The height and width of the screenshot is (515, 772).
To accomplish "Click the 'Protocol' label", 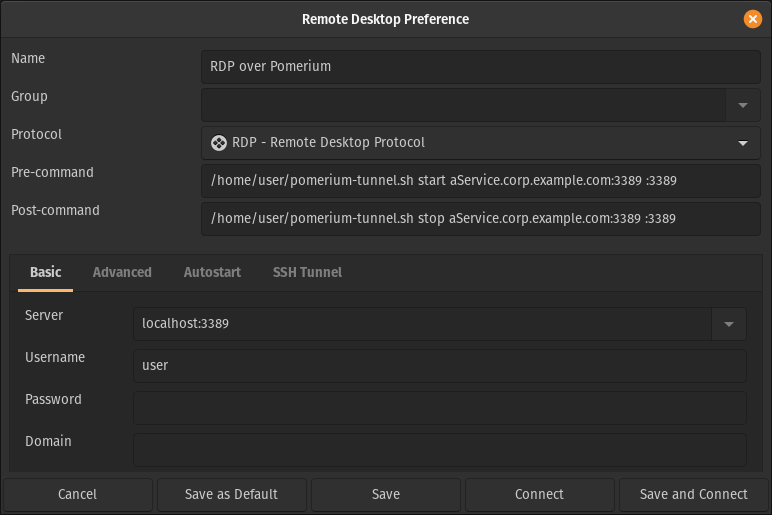I will pos(36,134).
